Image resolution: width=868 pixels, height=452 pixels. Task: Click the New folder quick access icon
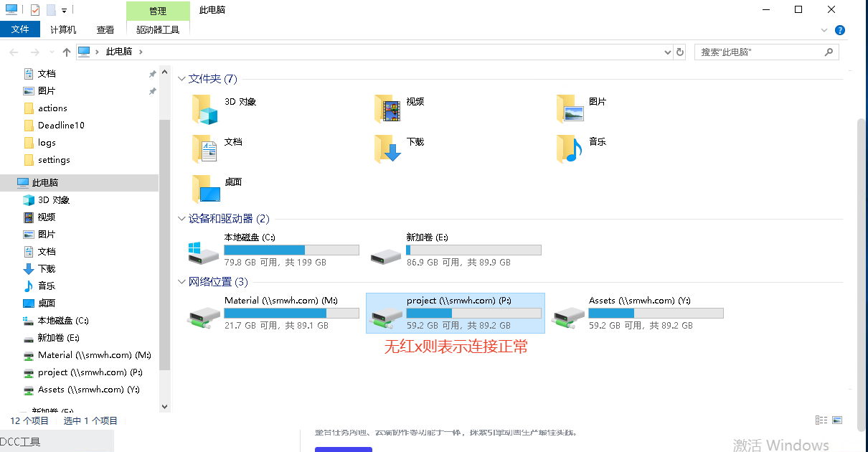coord(51,10)
